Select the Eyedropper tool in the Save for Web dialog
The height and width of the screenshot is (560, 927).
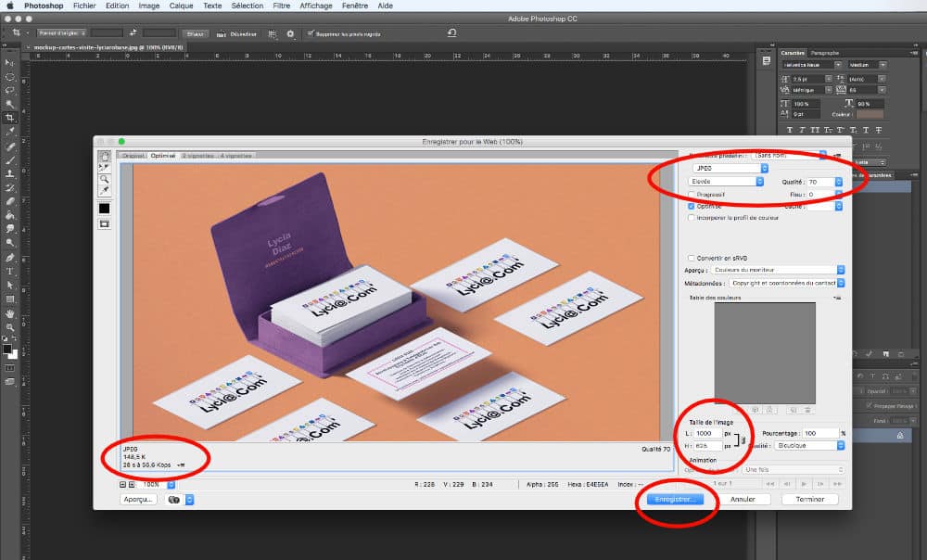click(105, 191)
